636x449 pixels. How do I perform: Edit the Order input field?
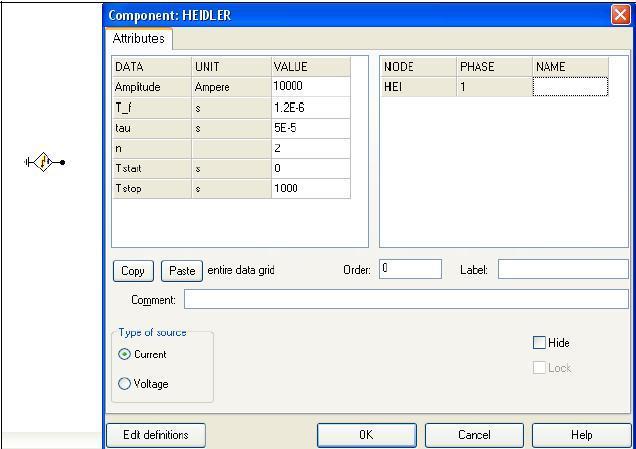pyautogui.click(x=410, y=269)
